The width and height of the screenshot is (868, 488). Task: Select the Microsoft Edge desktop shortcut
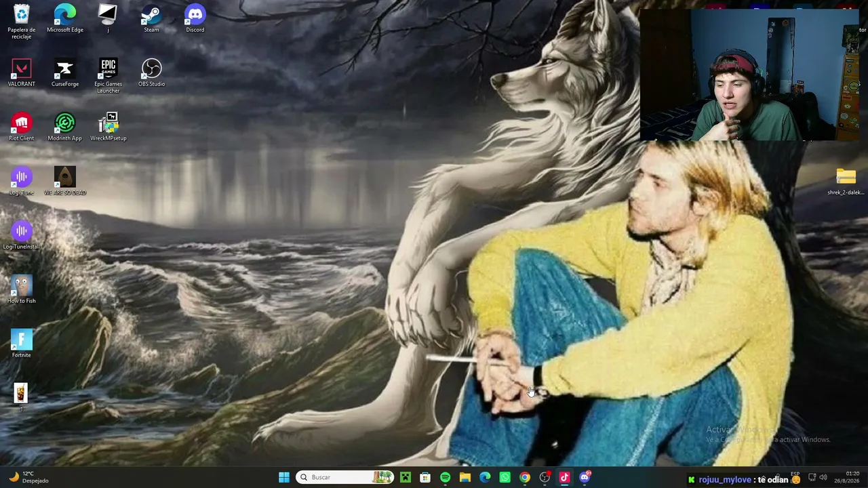65,18
